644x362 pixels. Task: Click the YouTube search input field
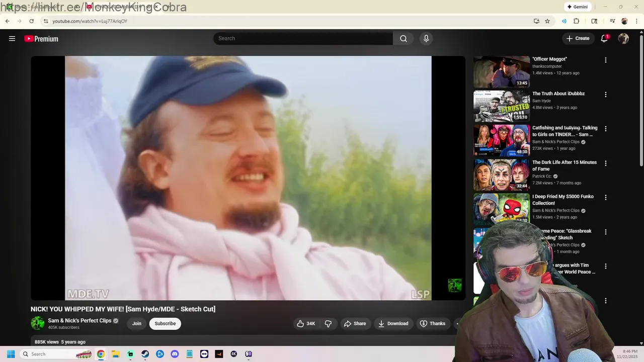point(303,39)
